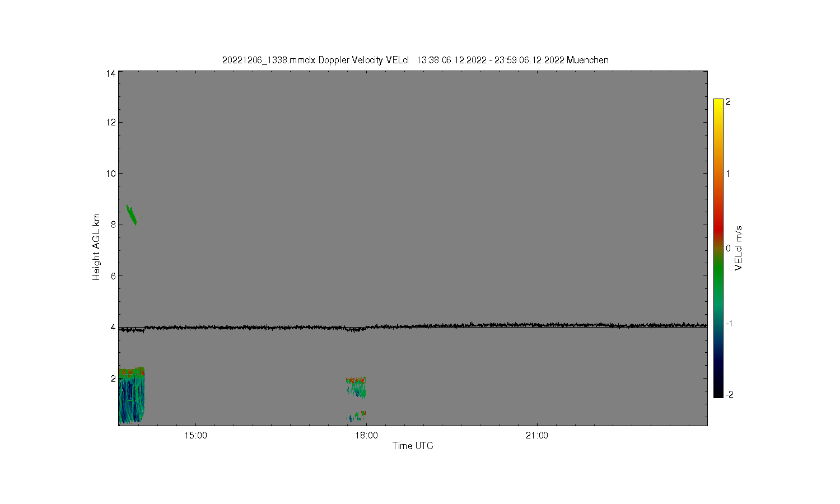Viewport: 840px width, 504px height.
Task: Click the height tick label 6
Action: pyautogui.click(x=113, y=276)
